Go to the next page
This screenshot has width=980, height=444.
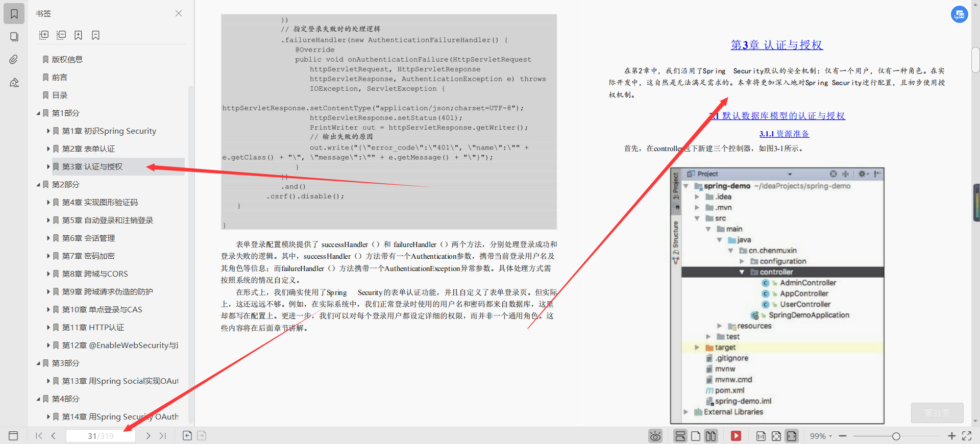(x=148, y=436)
